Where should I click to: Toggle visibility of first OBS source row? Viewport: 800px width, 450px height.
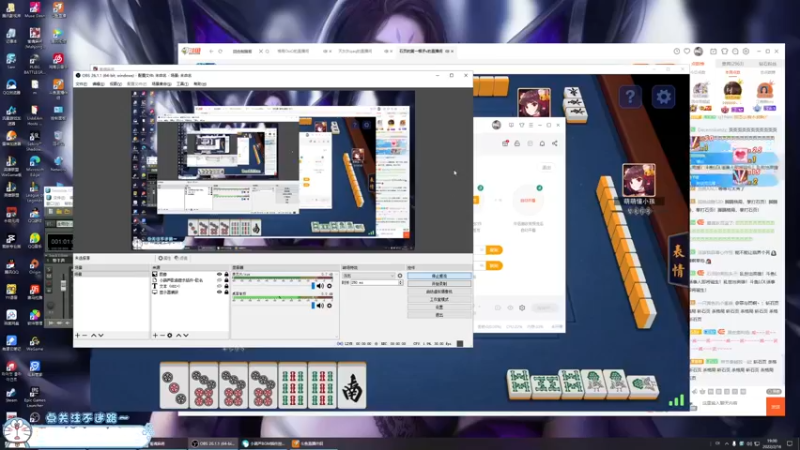click(x=219, y=274)
